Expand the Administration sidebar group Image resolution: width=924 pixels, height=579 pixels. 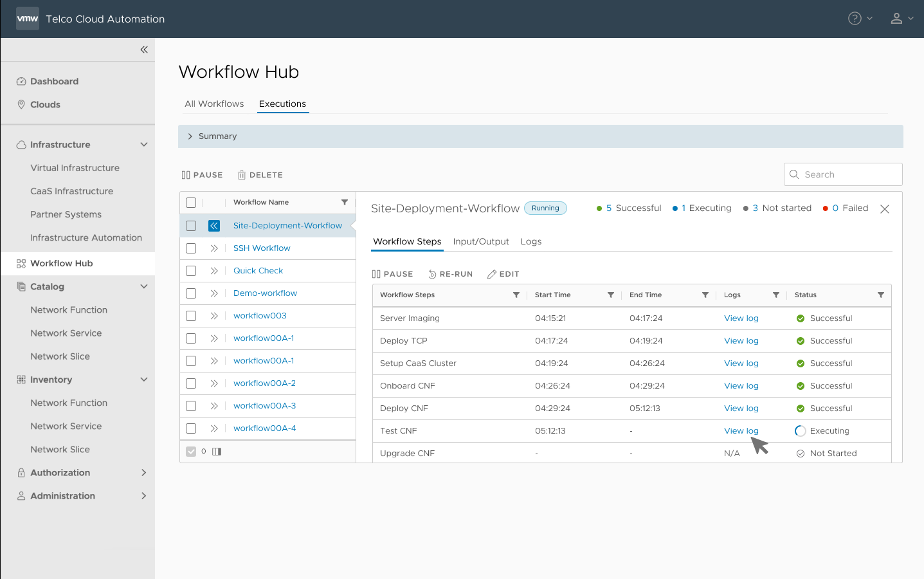(x=144, y=496)
